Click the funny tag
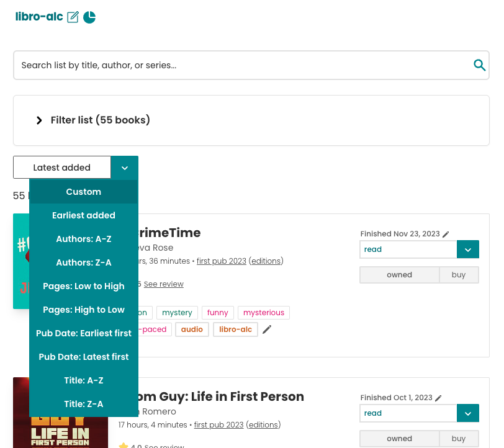504x448 pixels. [x=218, y=313]
